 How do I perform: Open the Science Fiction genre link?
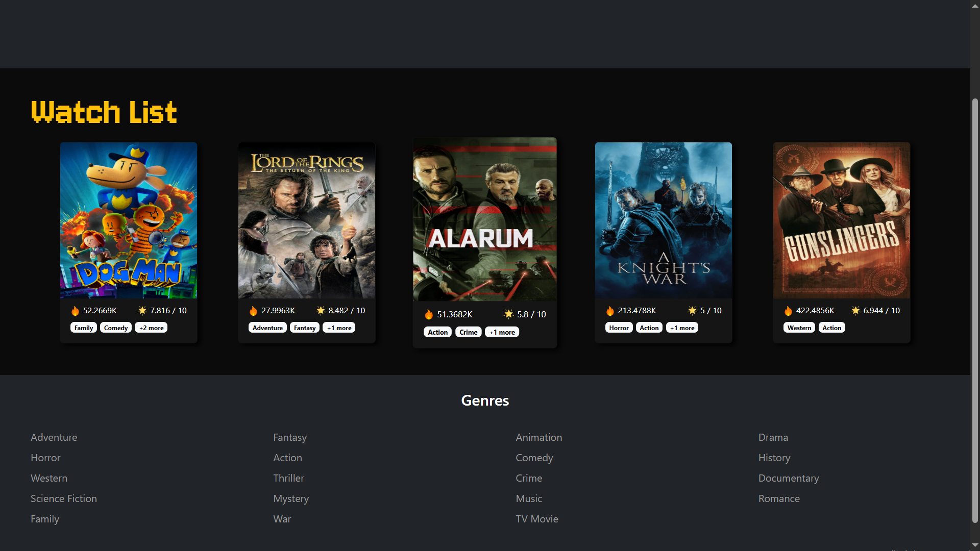click(64, 498)
